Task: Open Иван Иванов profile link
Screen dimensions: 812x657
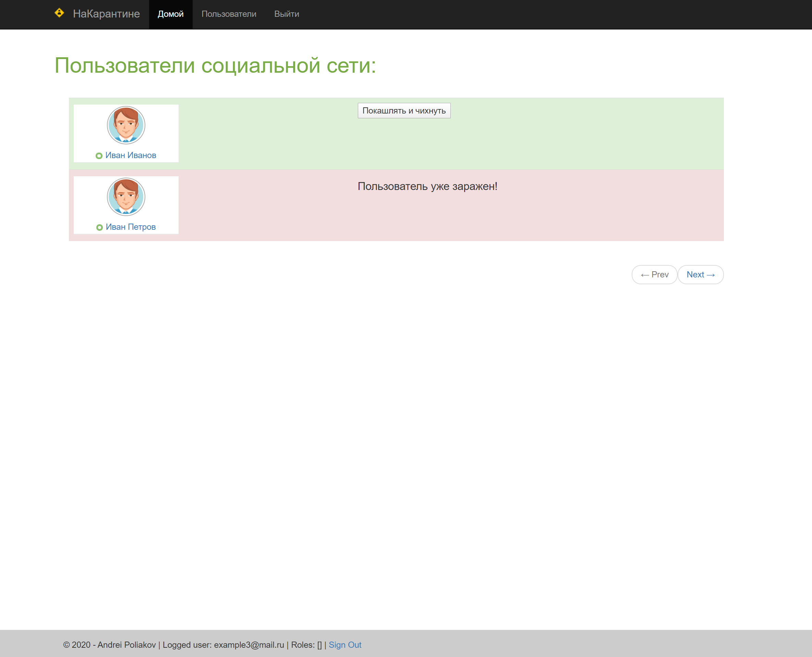Action: (131, 155)
